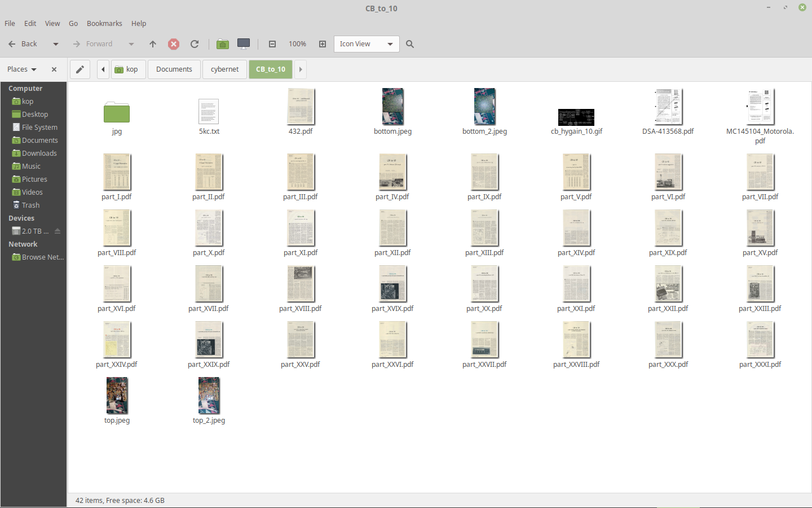Open the Bookmarks menu
This screenshot has height=508, width=812.
point(104,23)
